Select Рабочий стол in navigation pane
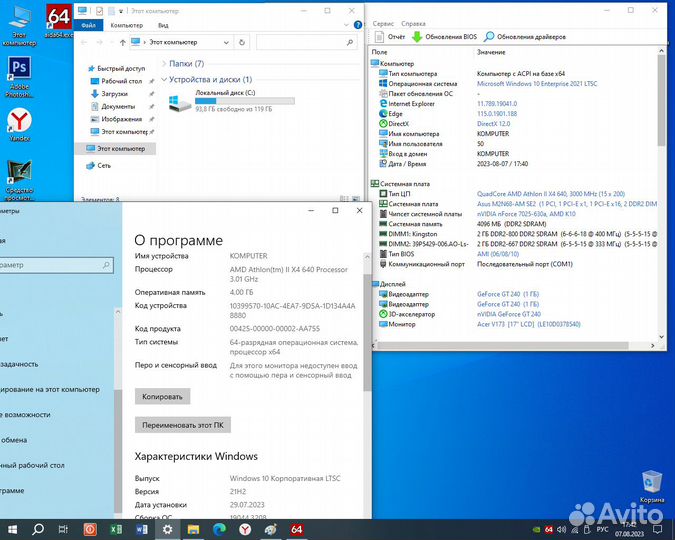The height and width of the screenshot is (540, 675). point(117,81)
